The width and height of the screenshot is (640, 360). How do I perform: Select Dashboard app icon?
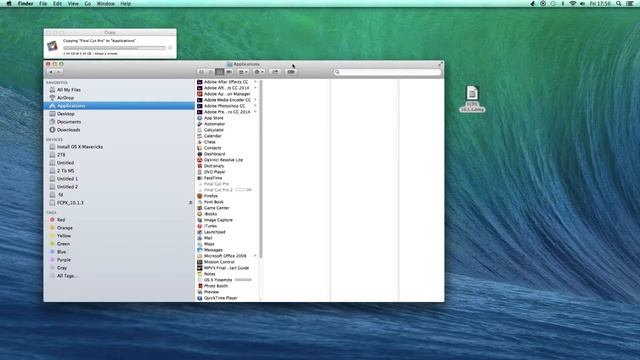(200, 154)
